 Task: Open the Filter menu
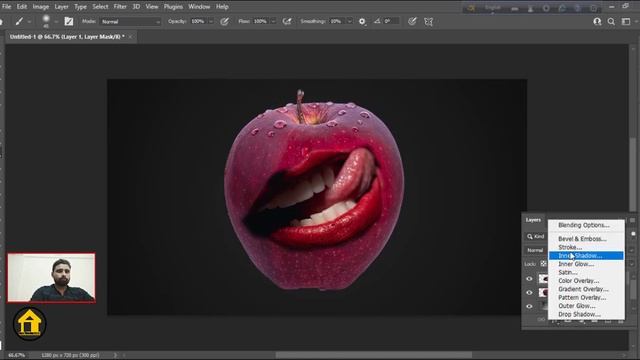(x=120, y=7)
